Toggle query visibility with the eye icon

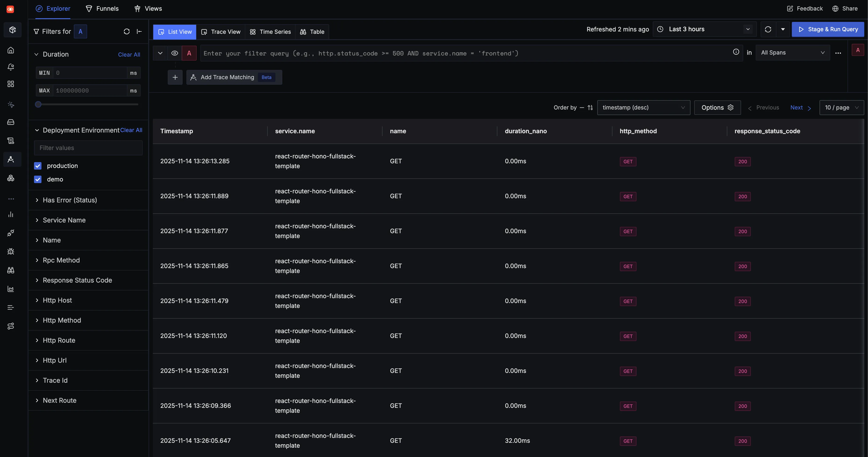click(175, 53)
